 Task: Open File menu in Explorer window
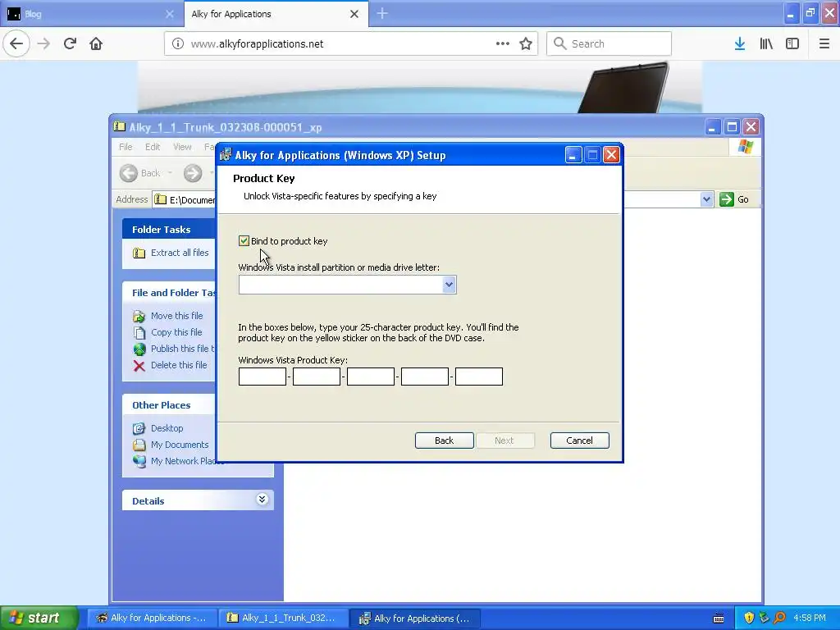coord(126,147)
